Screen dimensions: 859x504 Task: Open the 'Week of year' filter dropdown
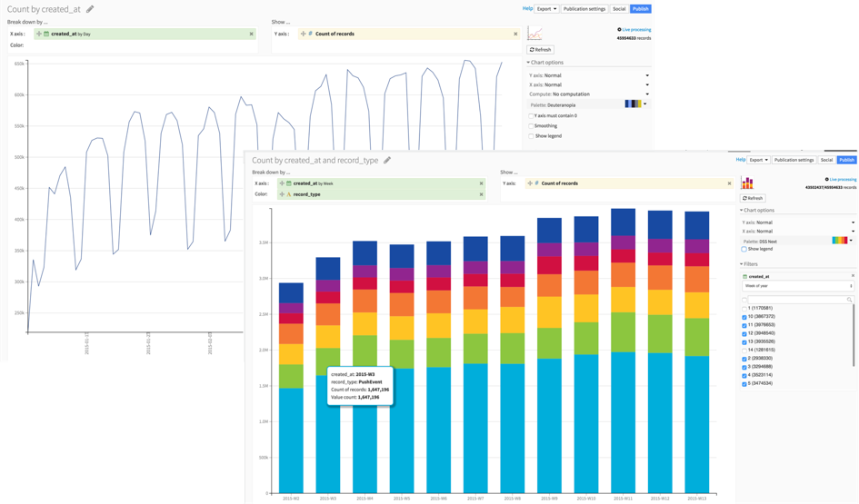point(798,286)
